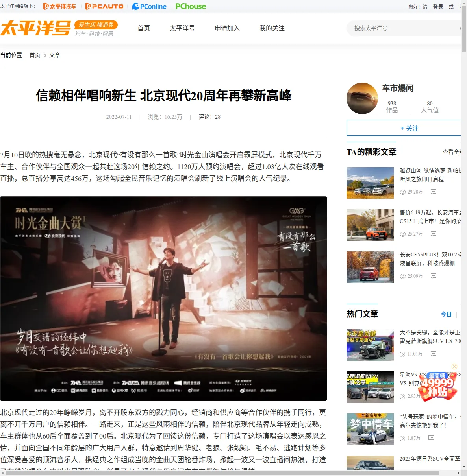
Task: Open article 长安CS55PLUS！双10.25
Action: click(430, 259)
